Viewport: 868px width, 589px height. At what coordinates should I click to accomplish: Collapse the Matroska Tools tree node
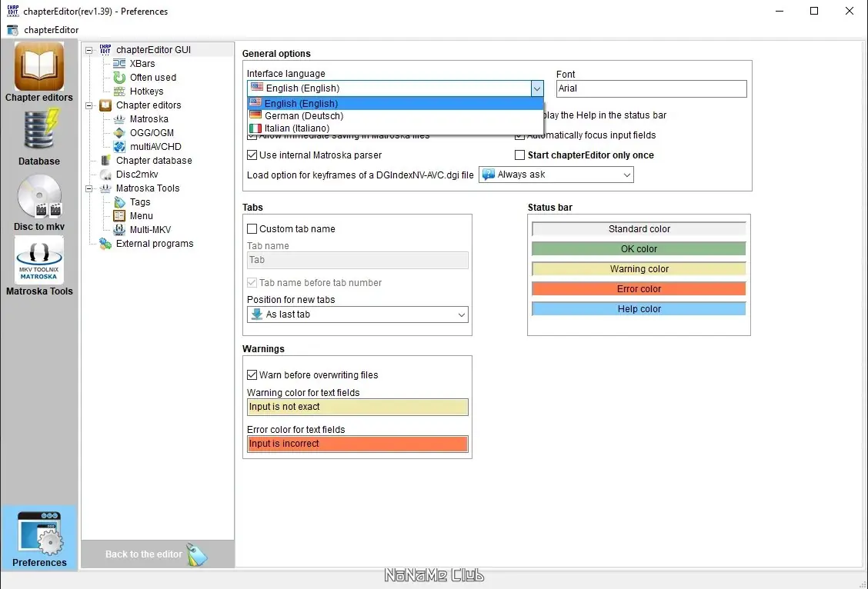(88, 188)
